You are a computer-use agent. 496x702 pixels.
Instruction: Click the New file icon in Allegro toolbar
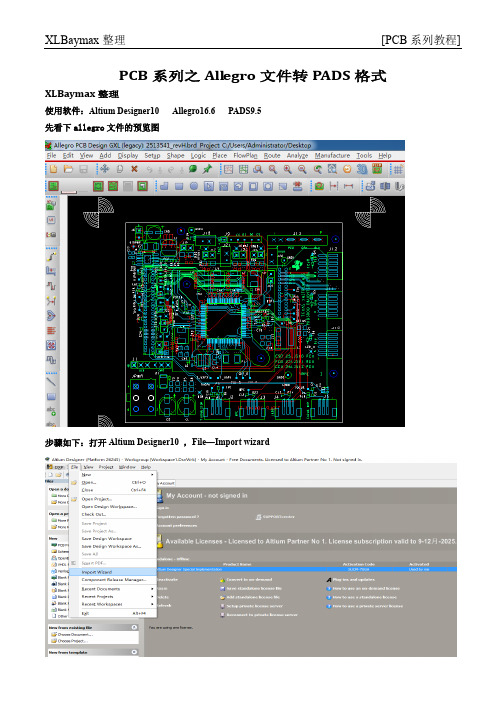[53, 169]
